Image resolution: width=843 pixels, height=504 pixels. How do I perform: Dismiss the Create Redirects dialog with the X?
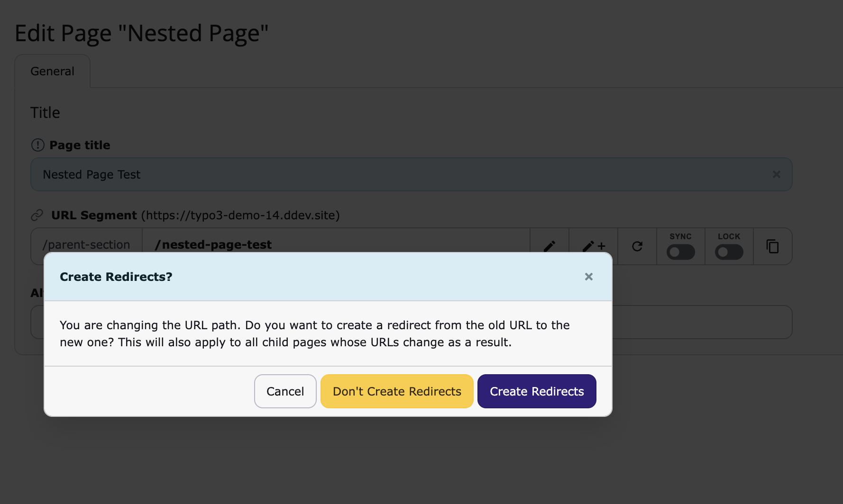[x=589, y=277]
